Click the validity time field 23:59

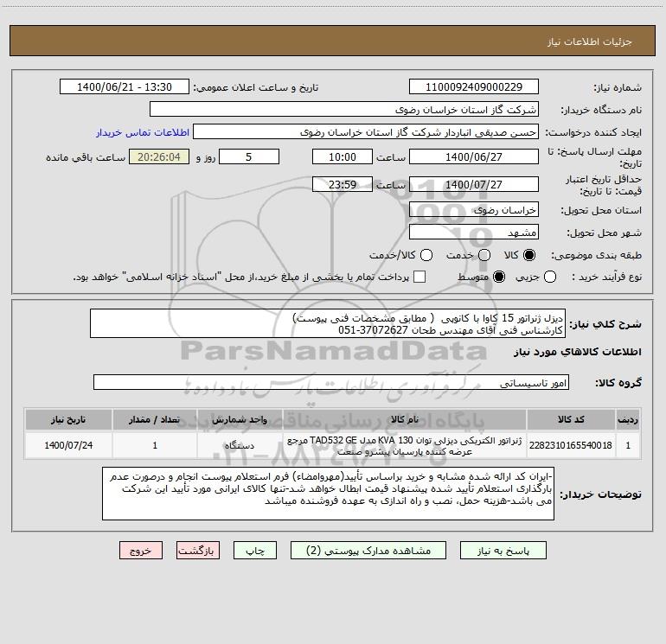[343, 184]
